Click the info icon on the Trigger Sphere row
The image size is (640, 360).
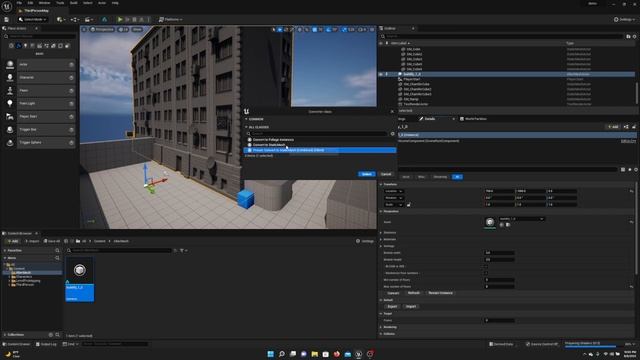coord(71,143)
